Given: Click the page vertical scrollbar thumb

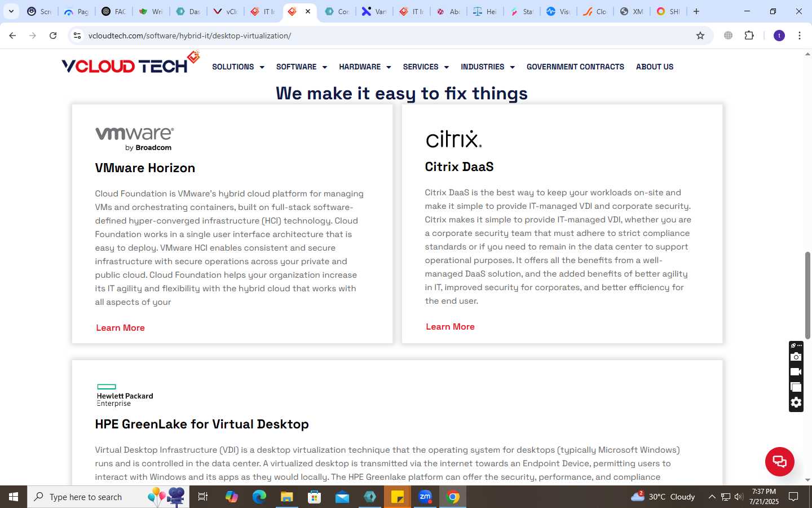Looking at the screenshot, I should coord(807,295).
